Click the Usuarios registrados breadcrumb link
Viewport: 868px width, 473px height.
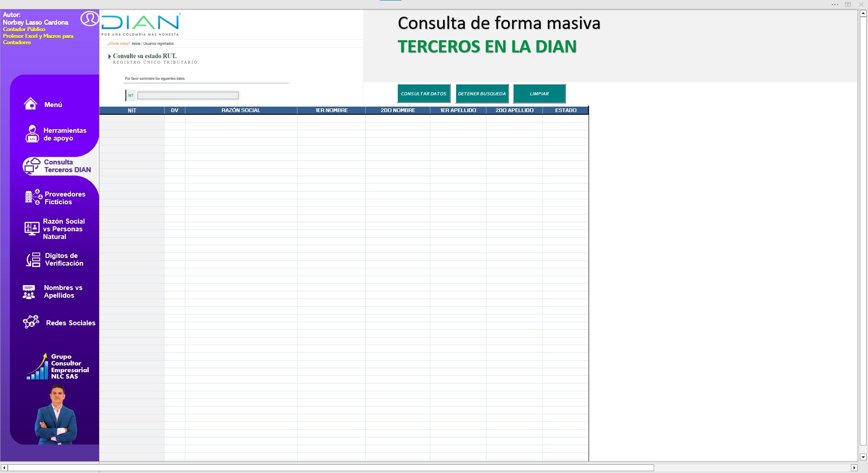158,44
